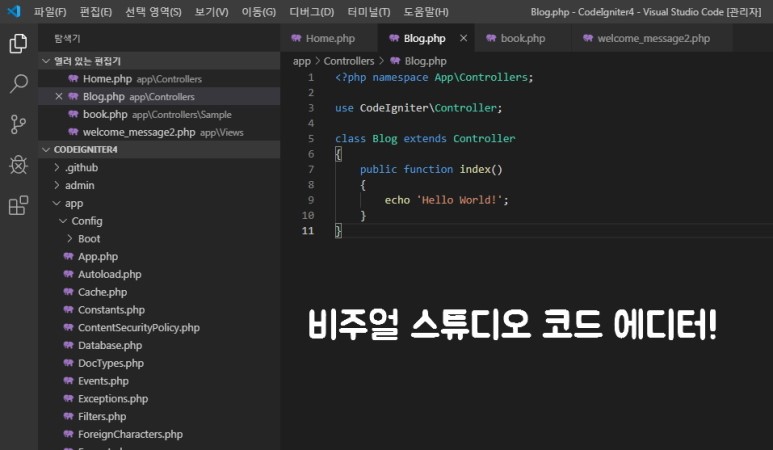Open DocTypes.php file
This screenshot has height=450, width=773.
[159, 363]
